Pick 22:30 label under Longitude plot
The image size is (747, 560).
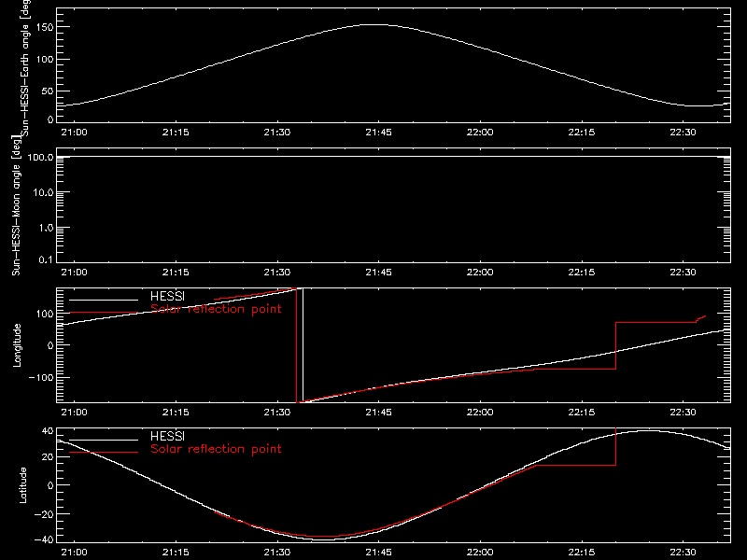coord(684,413)
